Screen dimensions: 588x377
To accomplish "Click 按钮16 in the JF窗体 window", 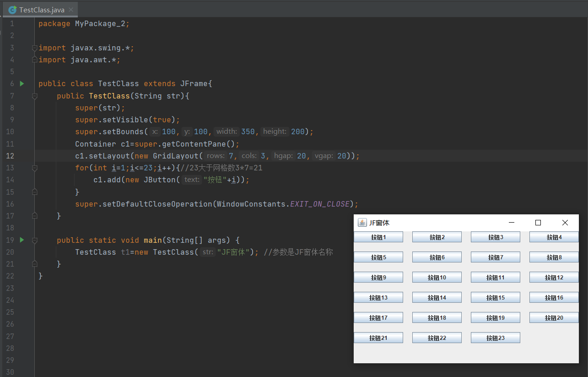I will point(554,297).
